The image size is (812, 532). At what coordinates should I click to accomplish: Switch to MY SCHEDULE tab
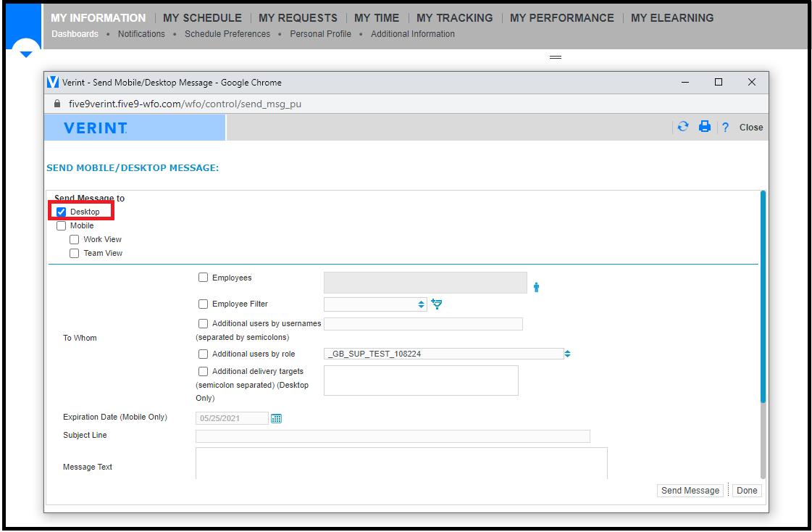203,17
